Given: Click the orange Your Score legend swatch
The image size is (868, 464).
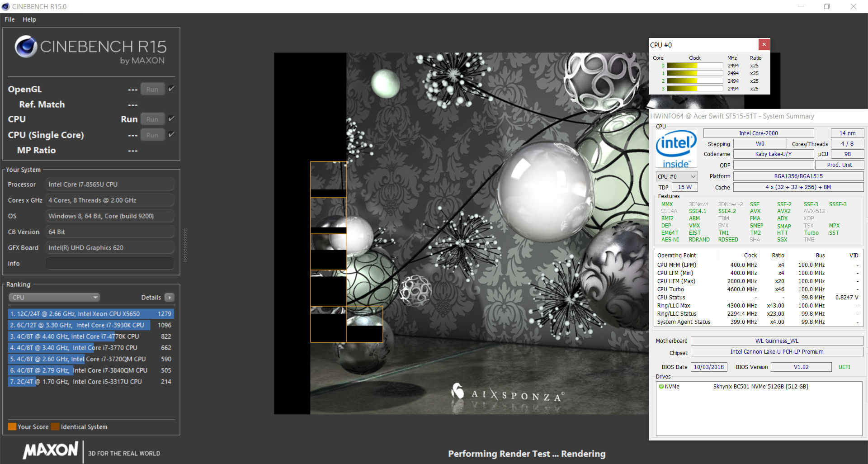Looking at the screenshot, I should pyautogui.click(x=12, y=427).
